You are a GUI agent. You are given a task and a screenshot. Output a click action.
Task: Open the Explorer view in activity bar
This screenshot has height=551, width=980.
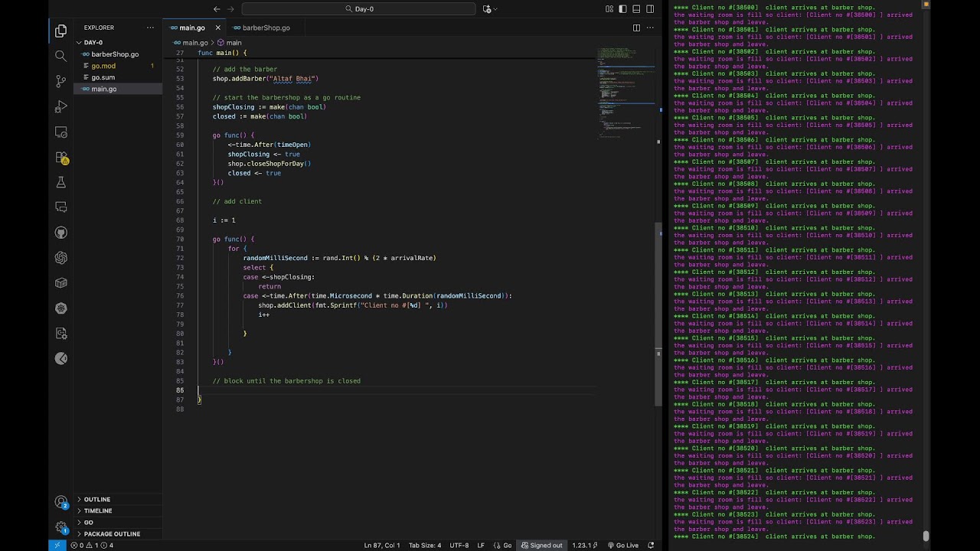click(61, 31)
